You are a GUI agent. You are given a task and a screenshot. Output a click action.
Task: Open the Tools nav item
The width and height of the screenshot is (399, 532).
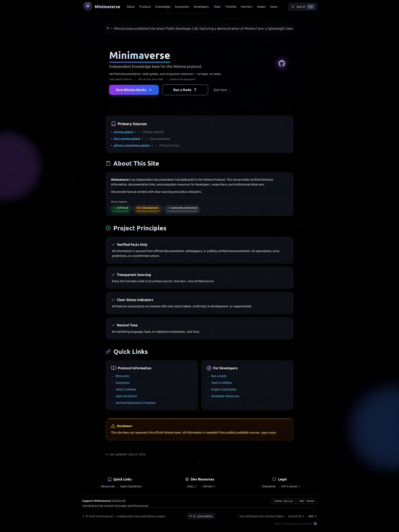click(217, 7)
